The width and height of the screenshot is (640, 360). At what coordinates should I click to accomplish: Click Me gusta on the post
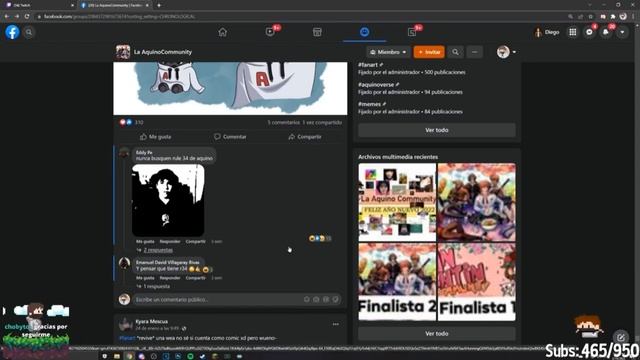click(156, 137)
